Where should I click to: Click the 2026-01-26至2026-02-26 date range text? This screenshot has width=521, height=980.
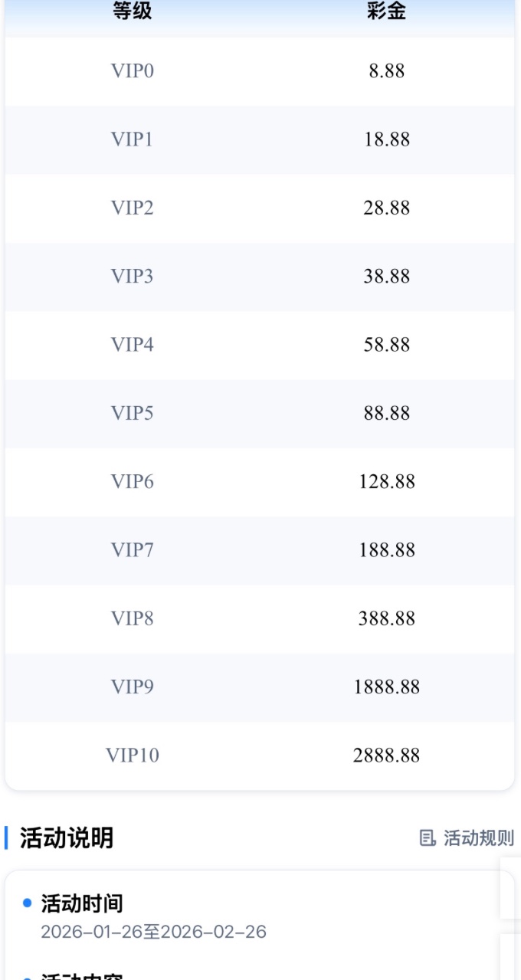(153, 932)
